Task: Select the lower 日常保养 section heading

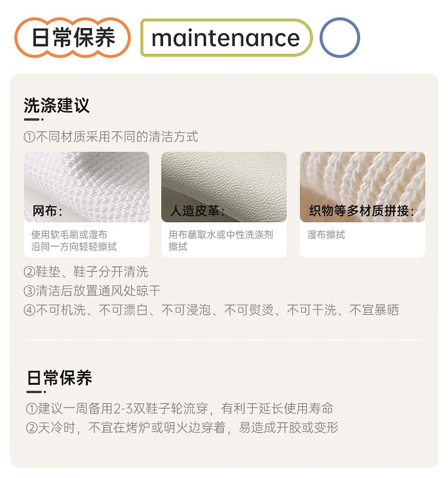Action: click(x=59, y=378)
